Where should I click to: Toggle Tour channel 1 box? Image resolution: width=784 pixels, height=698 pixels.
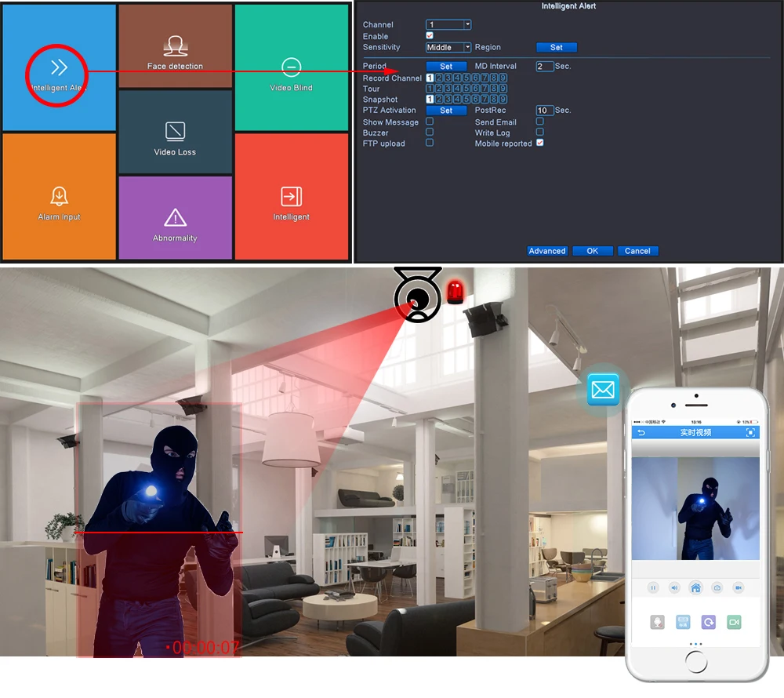pos(430,88)
